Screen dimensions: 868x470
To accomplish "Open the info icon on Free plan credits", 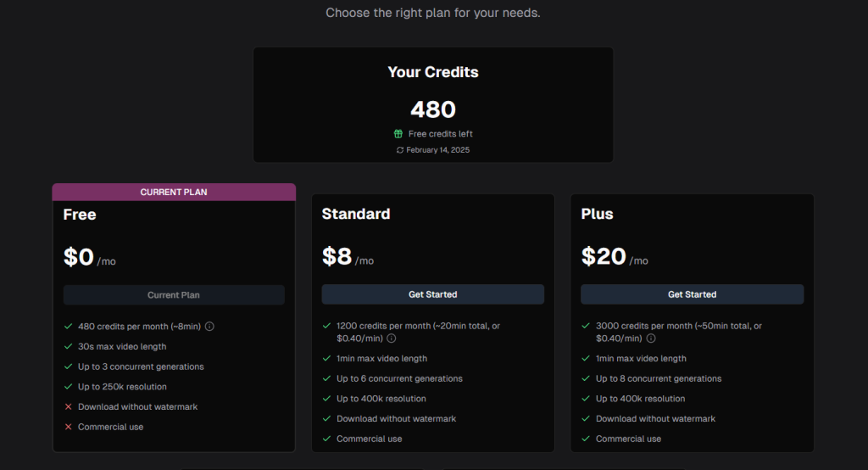I will point(209,327).
